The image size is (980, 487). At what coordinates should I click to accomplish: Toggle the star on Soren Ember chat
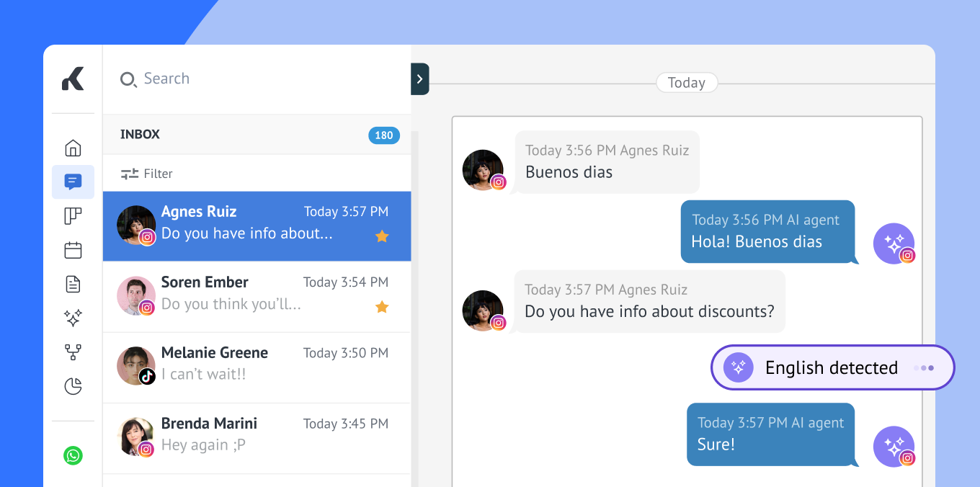coord(382,307)
